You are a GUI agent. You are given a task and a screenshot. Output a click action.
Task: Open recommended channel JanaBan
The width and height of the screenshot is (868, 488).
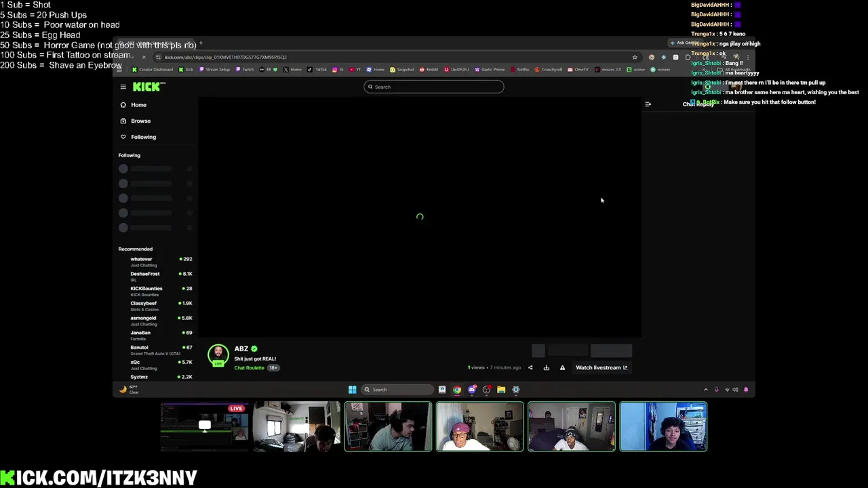point(155,335)
